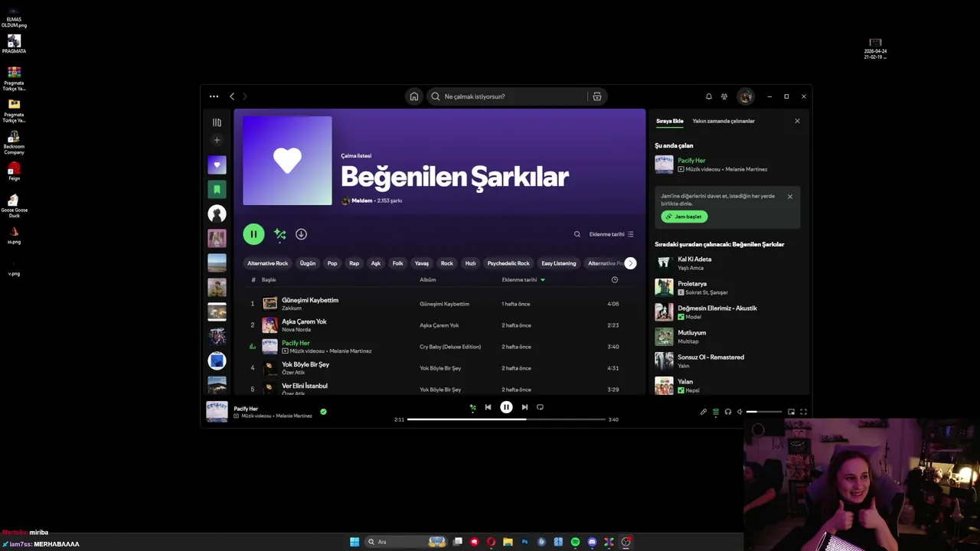Open album link Cry Baby (Deluxe Edition)
980x551 pixels.
tap(450, 347)
